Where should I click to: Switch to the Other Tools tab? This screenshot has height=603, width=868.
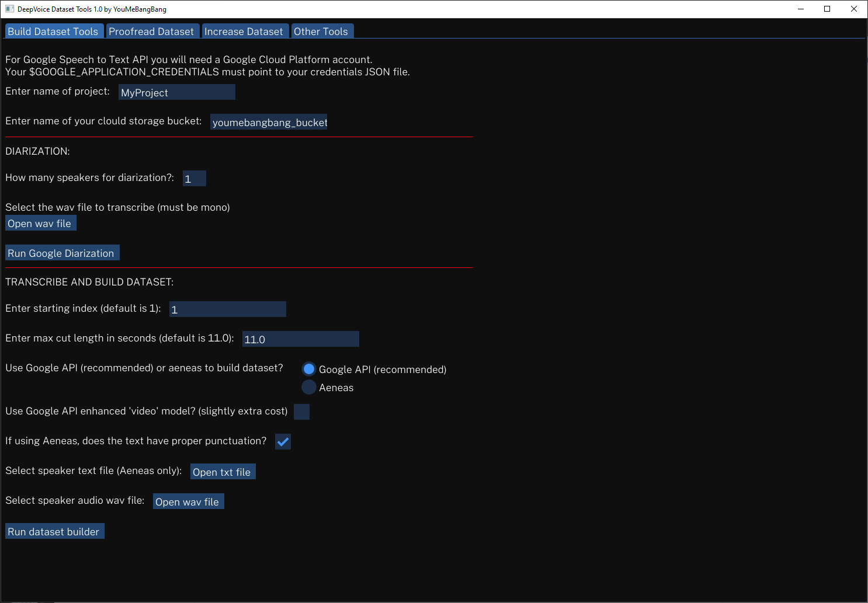[322, 31]
